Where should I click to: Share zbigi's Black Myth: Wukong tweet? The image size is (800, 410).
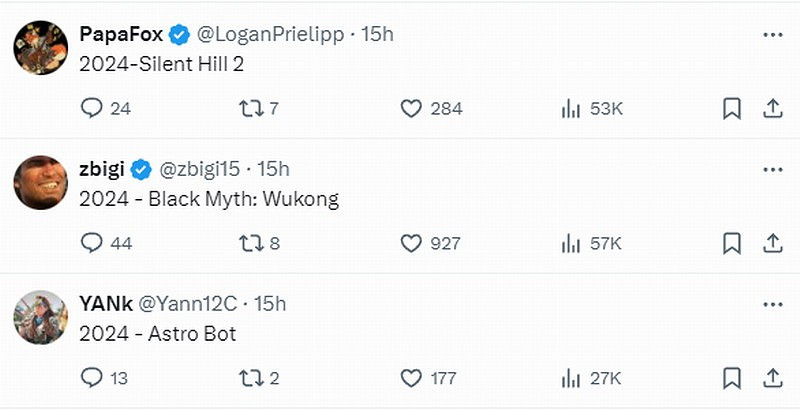click(x=772, y=243)
